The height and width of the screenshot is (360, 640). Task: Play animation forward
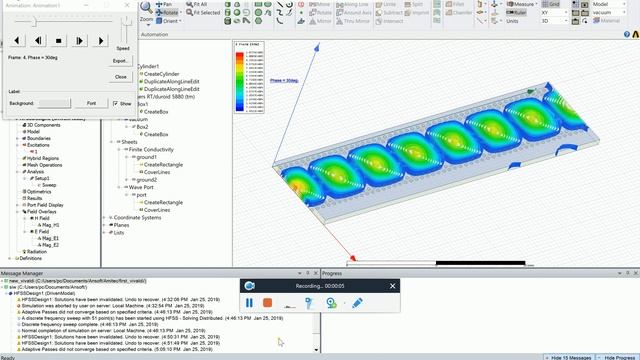tap(100, 40)
